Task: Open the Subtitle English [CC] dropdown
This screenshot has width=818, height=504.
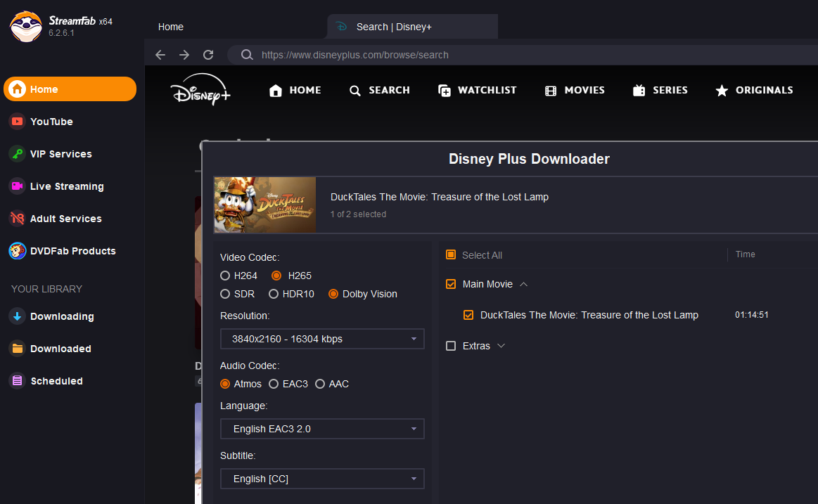Action: point(322,479)
